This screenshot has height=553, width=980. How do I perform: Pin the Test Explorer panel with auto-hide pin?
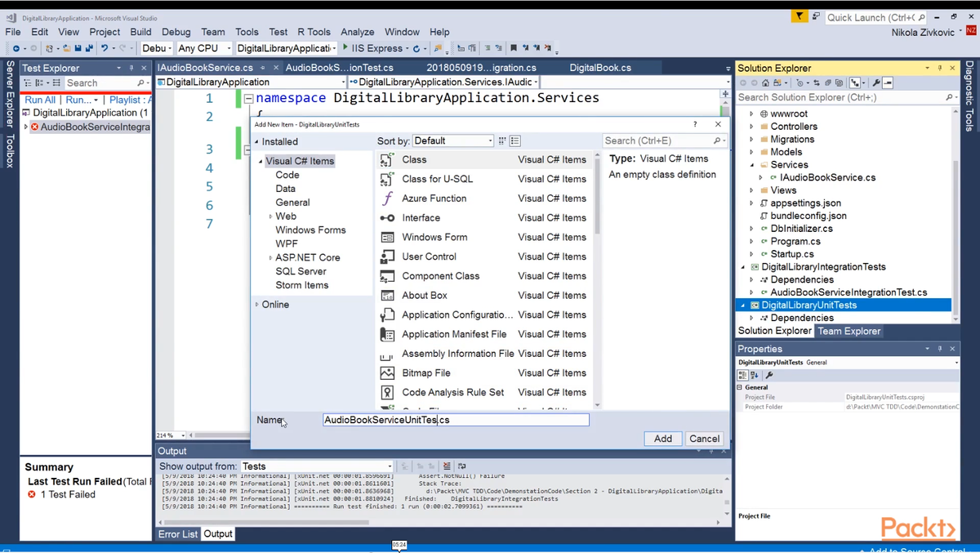coord(131,68)
